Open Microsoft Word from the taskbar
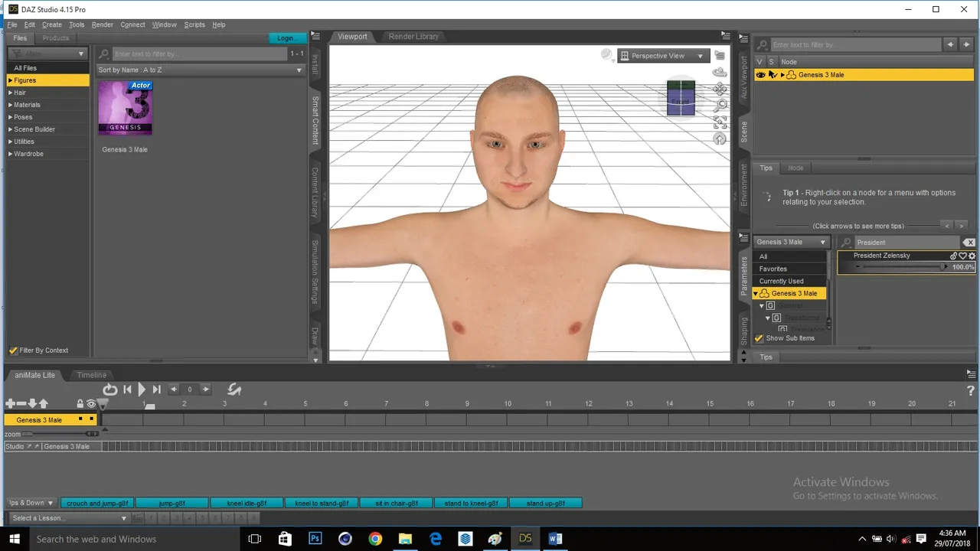The image size is (980, 551). 555,539
